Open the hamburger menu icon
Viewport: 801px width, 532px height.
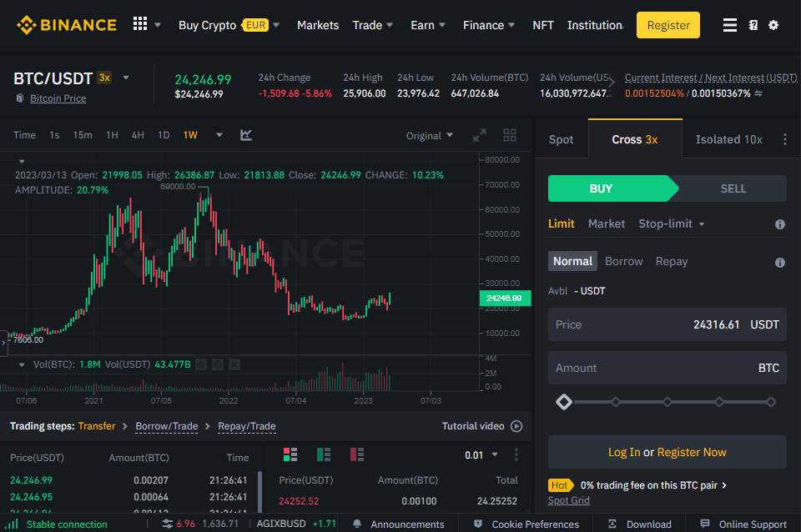pyautogui.click(x=729, y=25)
